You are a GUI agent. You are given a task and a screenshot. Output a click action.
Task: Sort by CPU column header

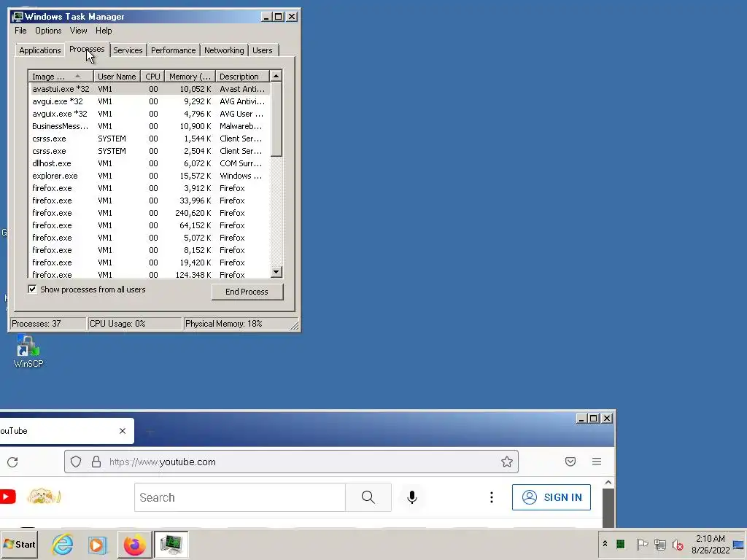click(152, 76)
